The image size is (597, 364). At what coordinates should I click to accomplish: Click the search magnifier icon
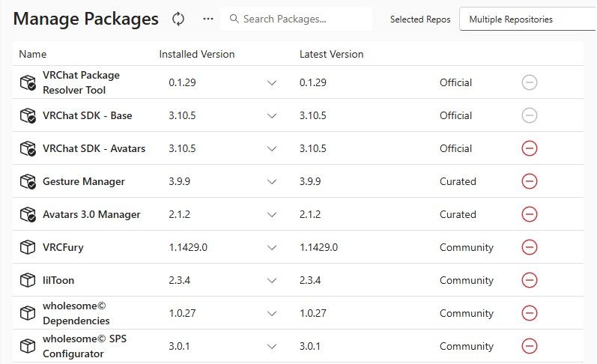tap(234, 19)
